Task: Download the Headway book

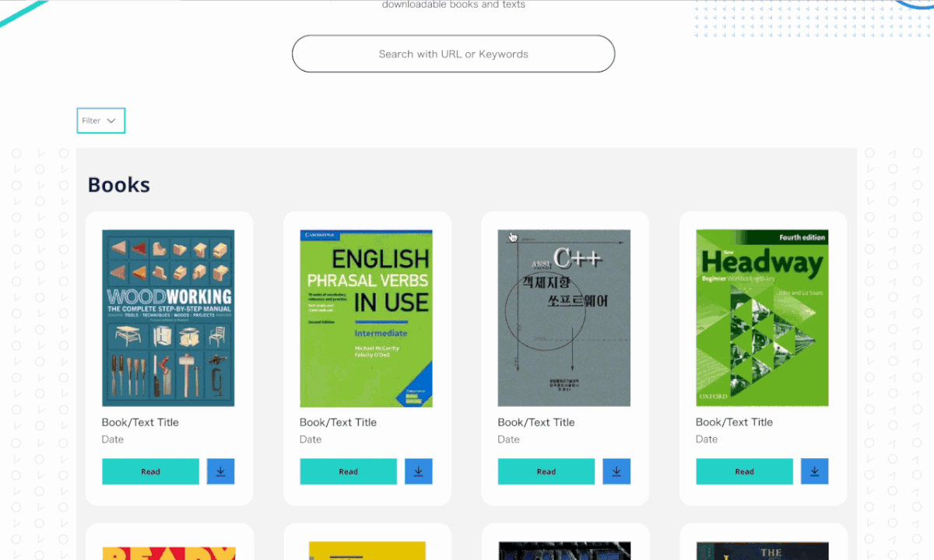Action: coord(814,471)
